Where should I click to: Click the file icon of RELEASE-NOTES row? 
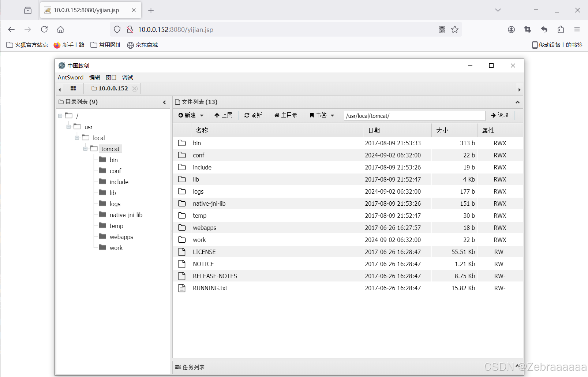click(x=182, y=276)
